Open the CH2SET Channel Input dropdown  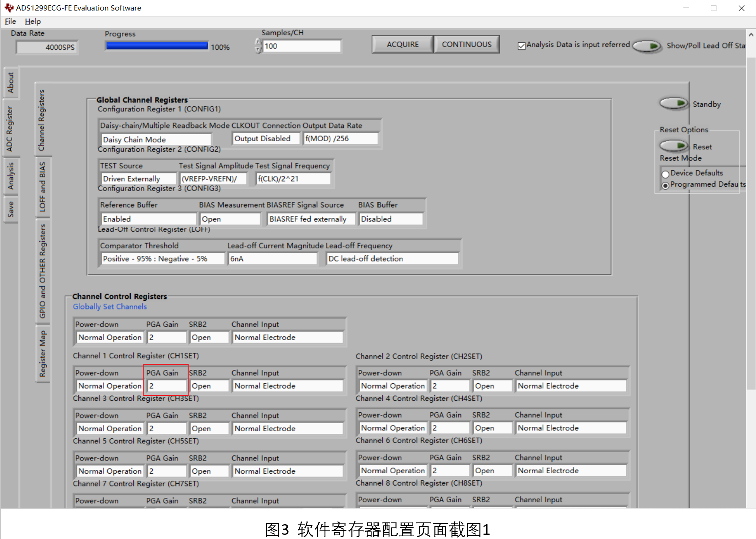[571, 386]
